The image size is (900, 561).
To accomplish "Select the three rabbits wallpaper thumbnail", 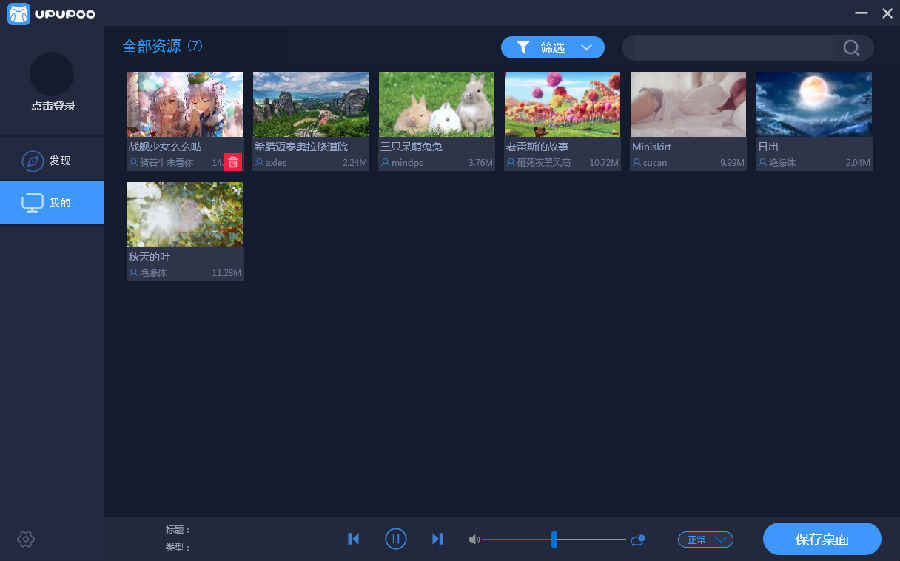I will pyautogui.click(x=436, y=104).
